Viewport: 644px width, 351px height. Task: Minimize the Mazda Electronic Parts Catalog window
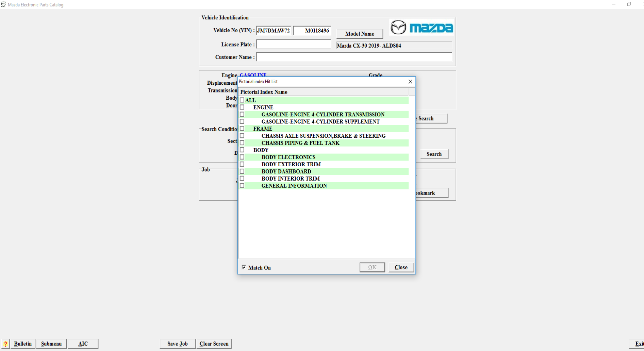coord(614,4)
